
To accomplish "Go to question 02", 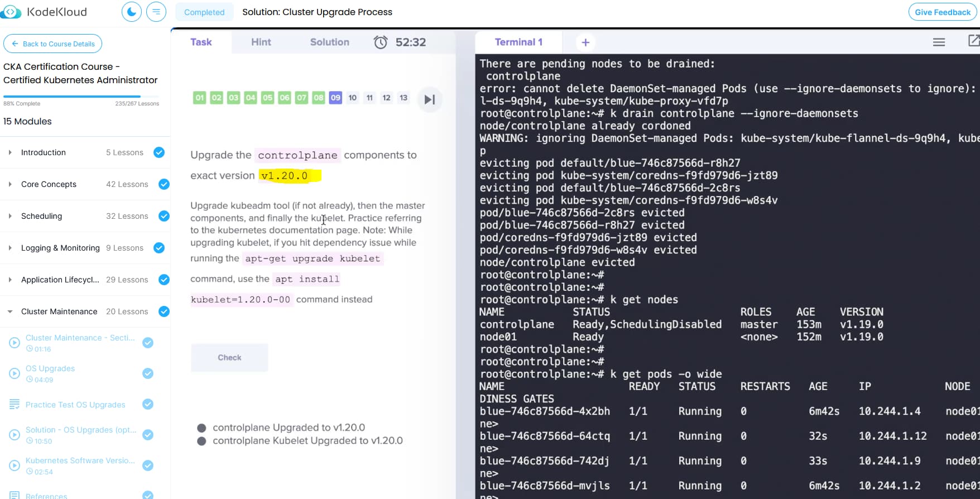I will (x=217, y=98).
